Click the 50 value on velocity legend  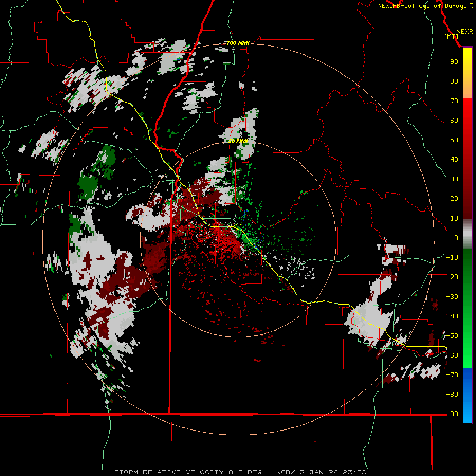pyautogui.click(x=454, y=140)
